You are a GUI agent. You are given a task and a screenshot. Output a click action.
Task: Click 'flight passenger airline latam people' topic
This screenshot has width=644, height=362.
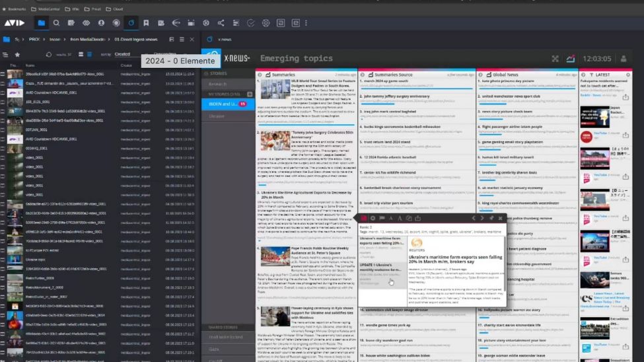512,127
